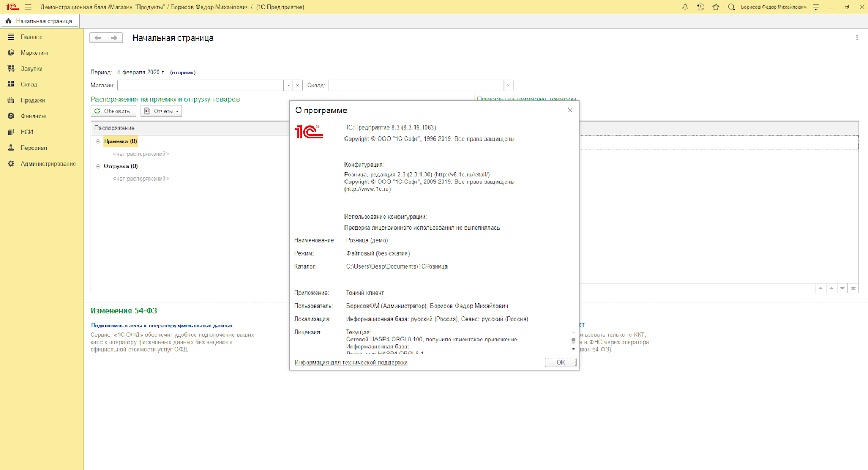Open Подключить кассы к оператору фискальных данных link
Viewport: 868px width, 470px height.
(162, 326)
